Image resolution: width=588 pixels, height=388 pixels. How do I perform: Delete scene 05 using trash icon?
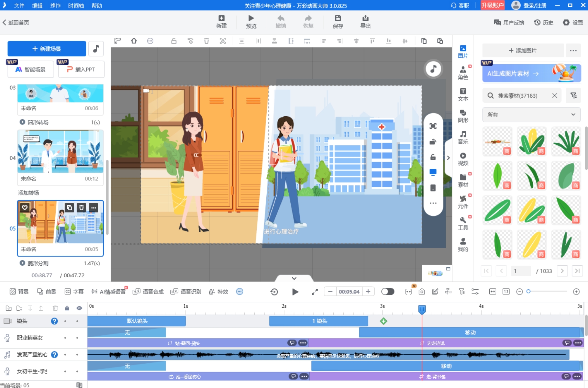[81, 208]
